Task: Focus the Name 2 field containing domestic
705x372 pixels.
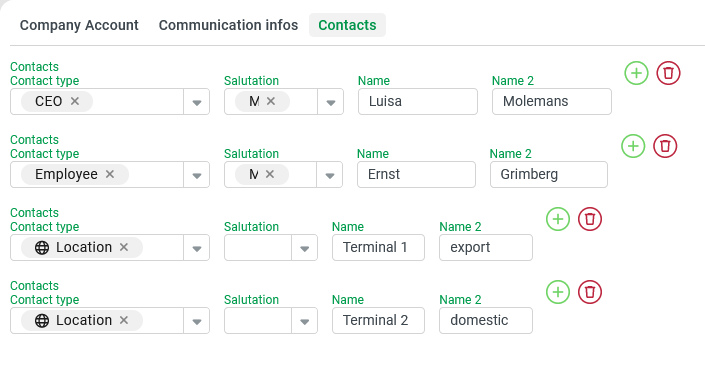Action: [x=486, y=320]
